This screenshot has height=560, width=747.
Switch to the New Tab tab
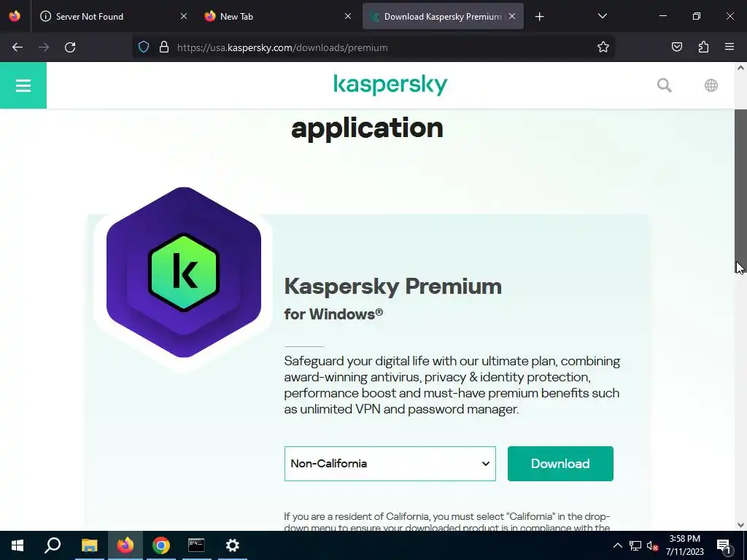(x=278, y=16)
